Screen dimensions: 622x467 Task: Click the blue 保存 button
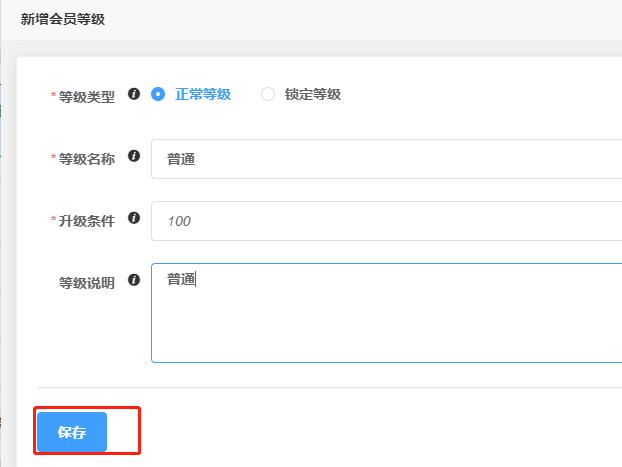click(x=72, y=432)
